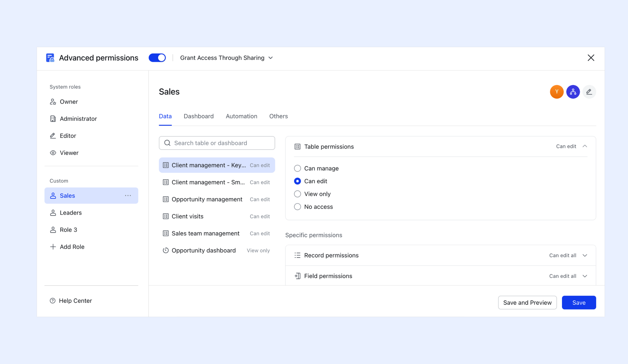Click the Advanced permissions logo icon
Screen dimensions: 628x364
50,58
